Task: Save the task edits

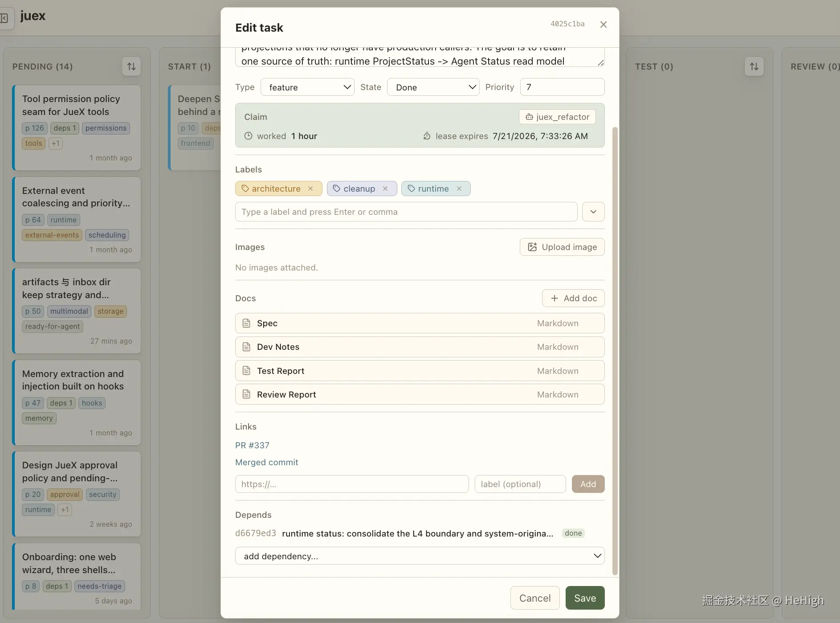Action: click(x=585, y=598)
